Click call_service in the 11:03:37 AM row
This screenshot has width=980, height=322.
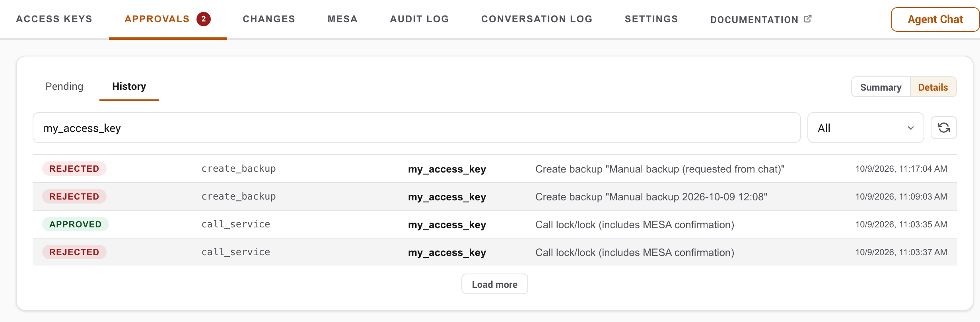(236, 252)
